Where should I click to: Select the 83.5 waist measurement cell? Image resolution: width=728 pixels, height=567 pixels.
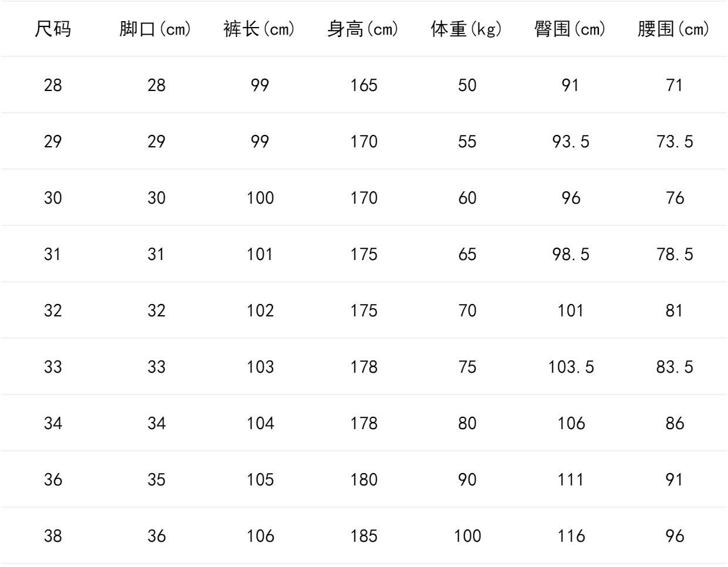pos(675,367)
